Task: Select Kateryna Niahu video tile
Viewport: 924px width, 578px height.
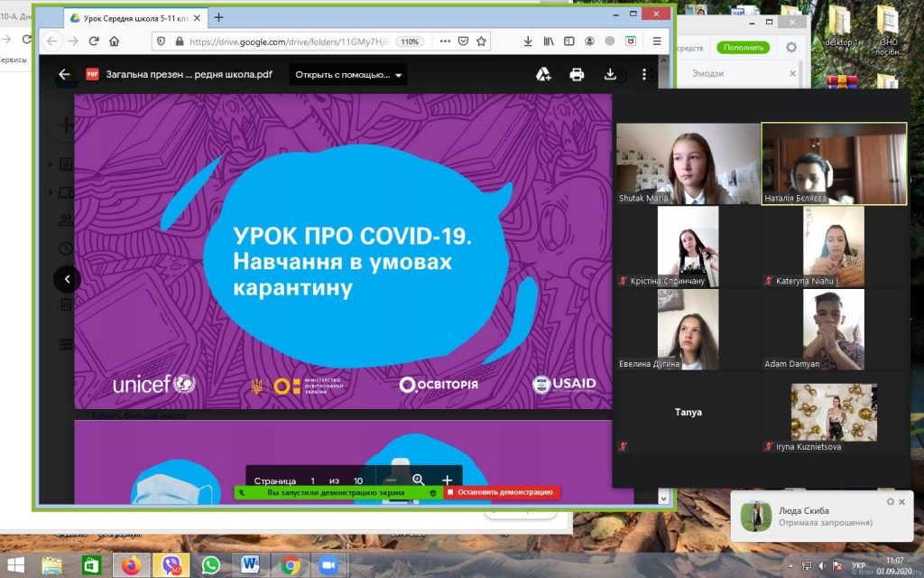Action: tap(834, 247)
